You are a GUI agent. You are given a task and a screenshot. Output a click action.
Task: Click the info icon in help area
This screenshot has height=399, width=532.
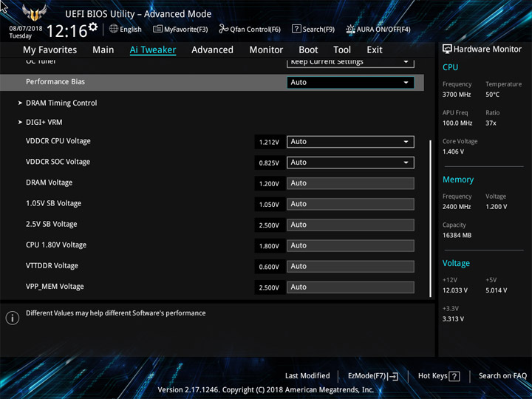pos(13,318)
